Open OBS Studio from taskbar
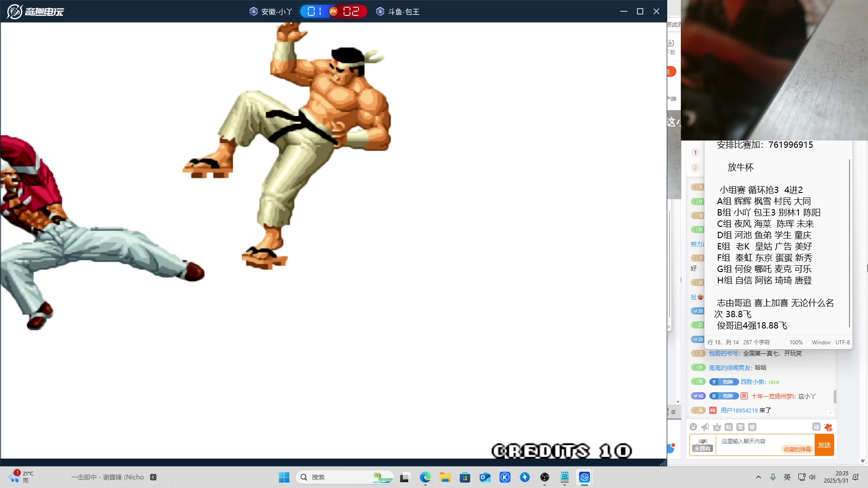The height and width of the screenshot is (488, 868). pyautogui.click(x=545, y=477)
